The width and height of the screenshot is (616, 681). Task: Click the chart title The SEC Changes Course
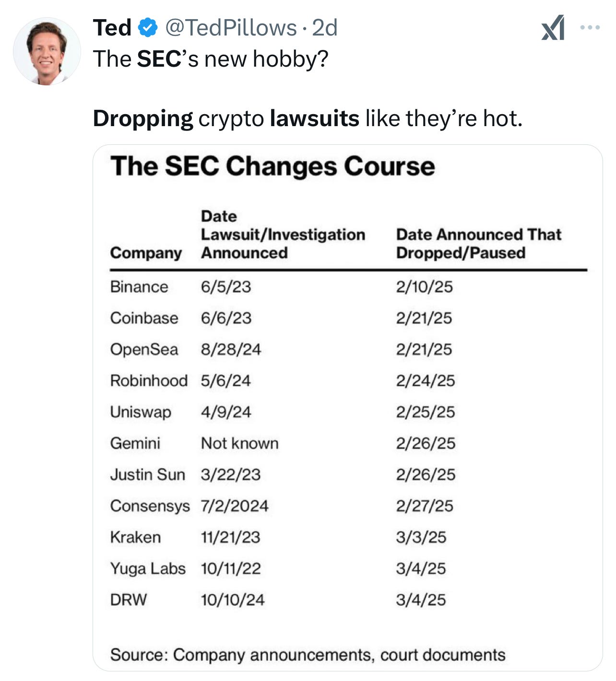coord(272,166)
